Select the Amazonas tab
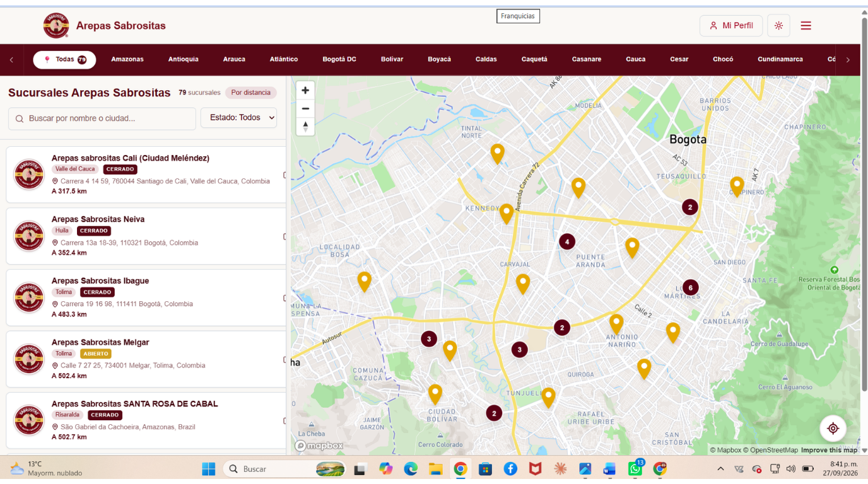 pyautogui.click(x=127, y=60)
